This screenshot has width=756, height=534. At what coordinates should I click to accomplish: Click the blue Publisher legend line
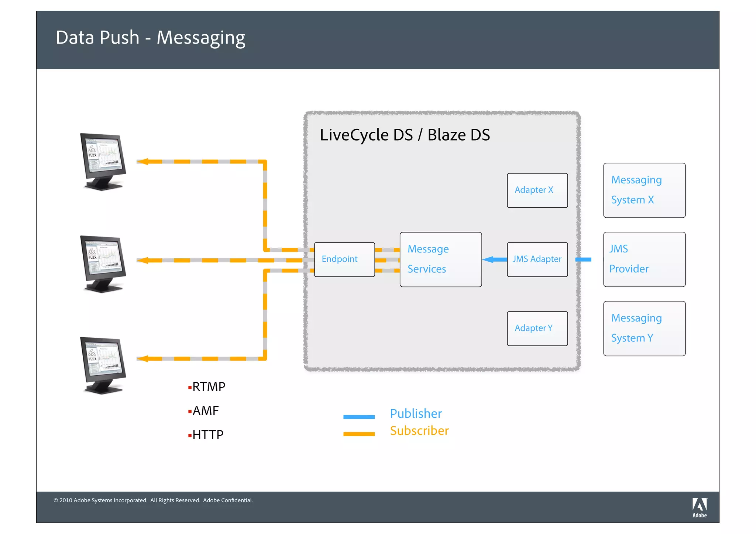point(359,417)
